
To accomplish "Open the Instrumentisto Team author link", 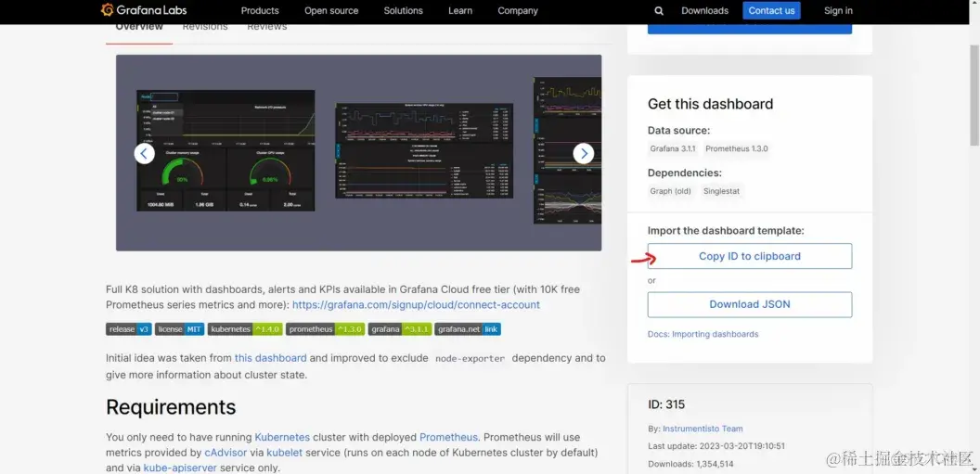I will (x=703, y=429).
